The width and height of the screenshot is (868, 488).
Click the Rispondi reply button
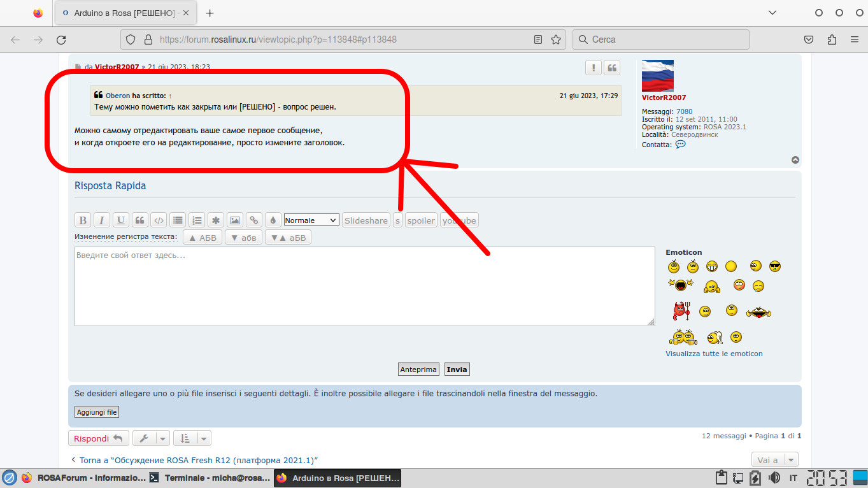tap(99, 438)
